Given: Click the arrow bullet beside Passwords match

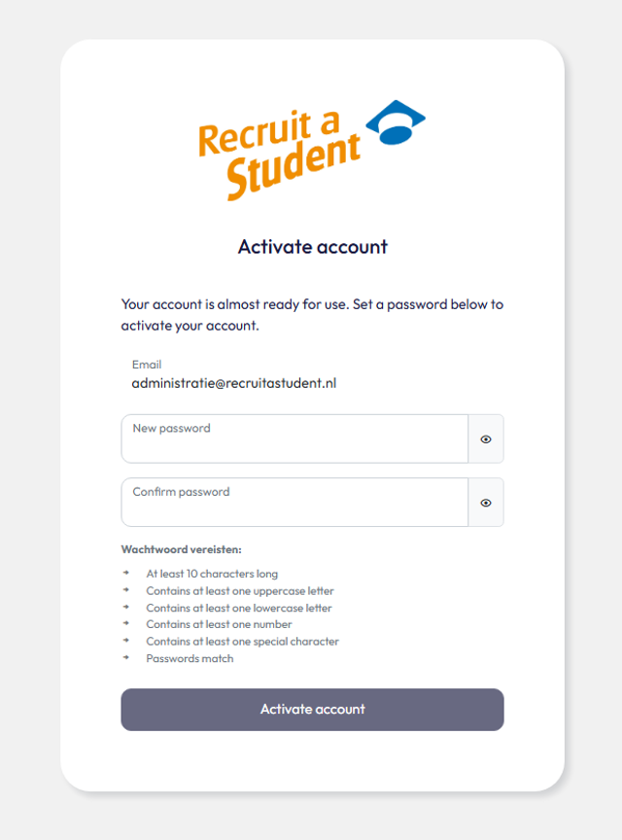Looking at the screenshot, I should click(126, 657).
